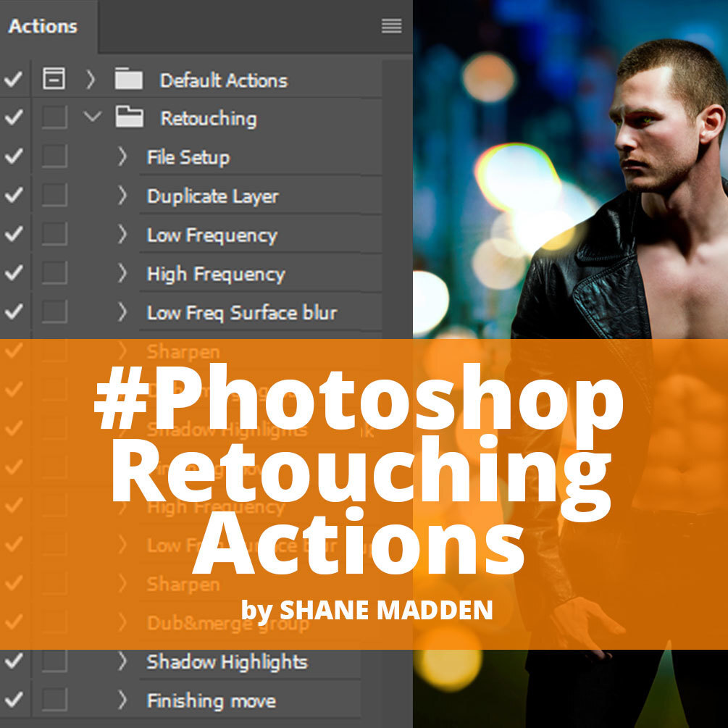Uncheck the Retouching set checkmark
Screen dimensions: 728x728
pyautogui.click(x=14, y=117)
